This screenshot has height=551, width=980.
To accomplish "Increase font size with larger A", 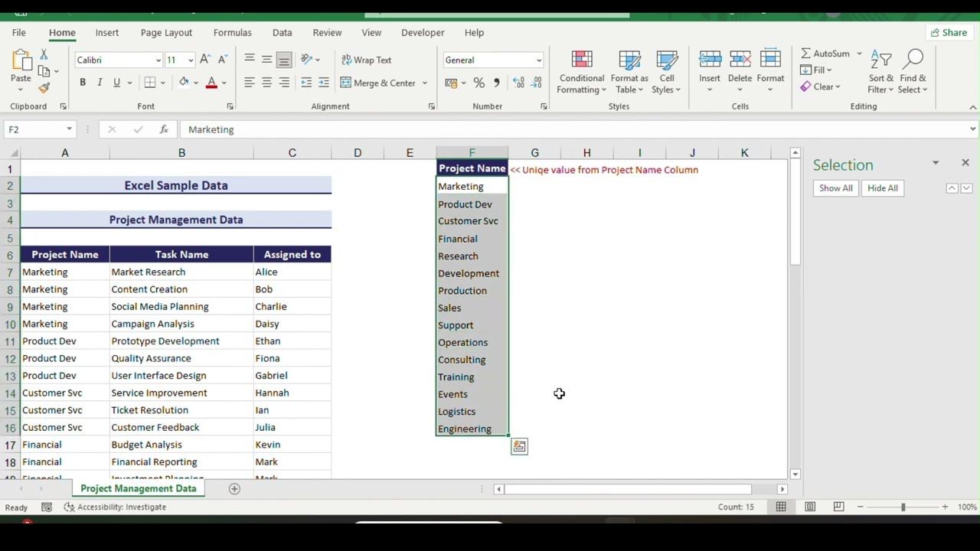I will click(x=204, y=60).
